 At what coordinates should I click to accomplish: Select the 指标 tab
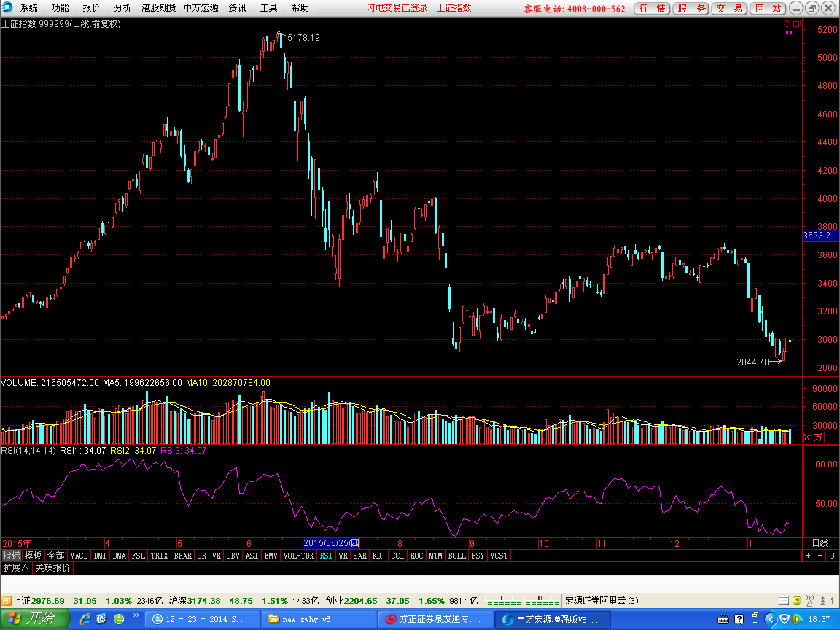point(11,556)
